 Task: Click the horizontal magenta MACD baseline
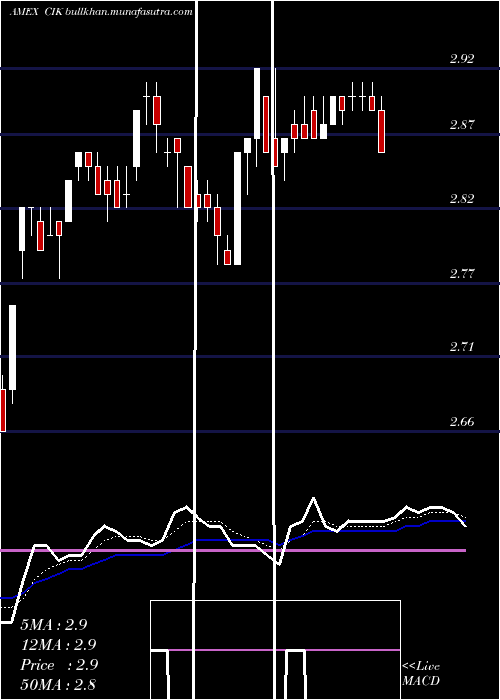click(233, 550)
